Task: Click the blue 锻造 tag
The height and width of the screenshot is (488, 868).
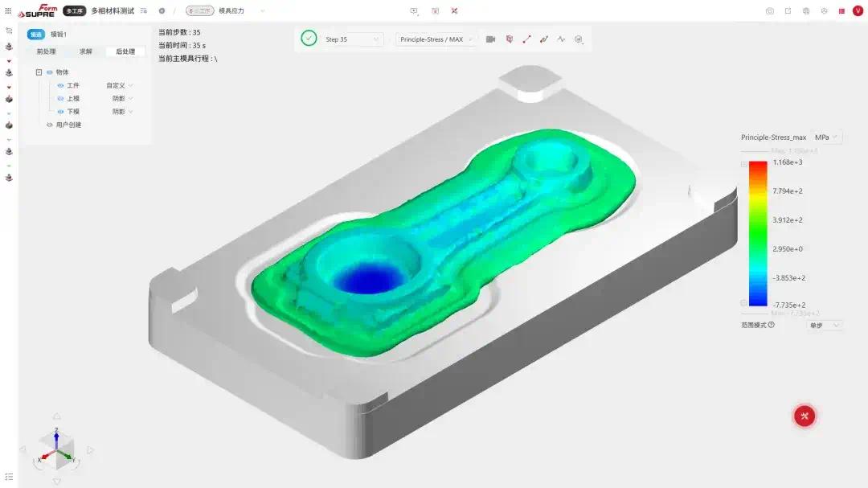Action: pyautogui.click(x=36, y=35)
